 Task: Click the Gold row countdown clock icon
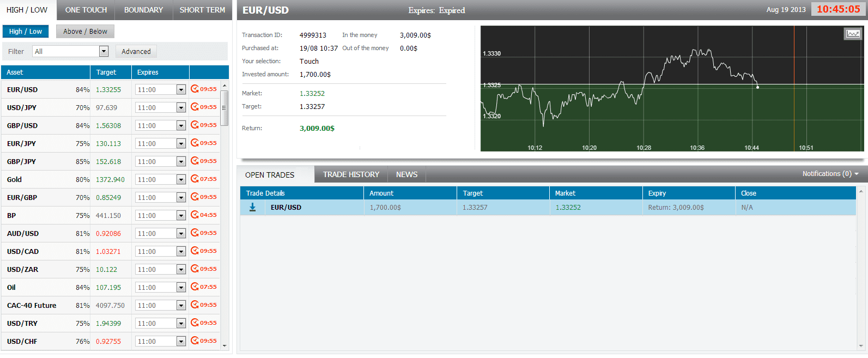(x=195, y=179)
